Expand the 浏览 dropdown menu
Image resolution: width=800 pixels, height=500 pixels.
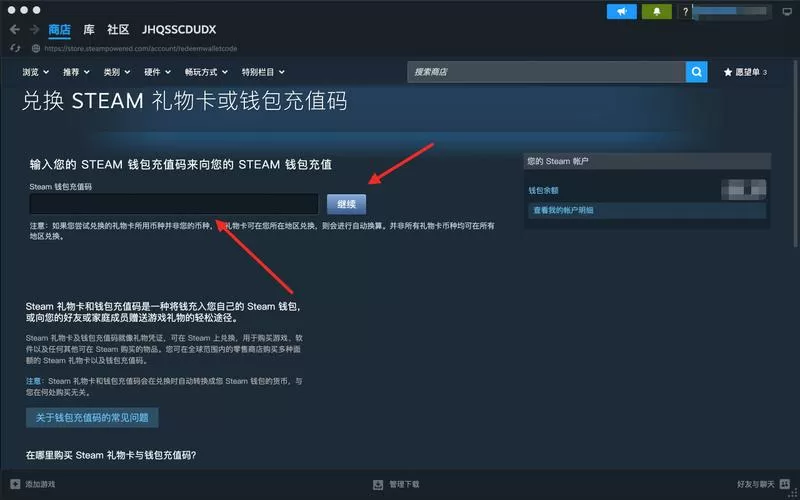[35, 72]
